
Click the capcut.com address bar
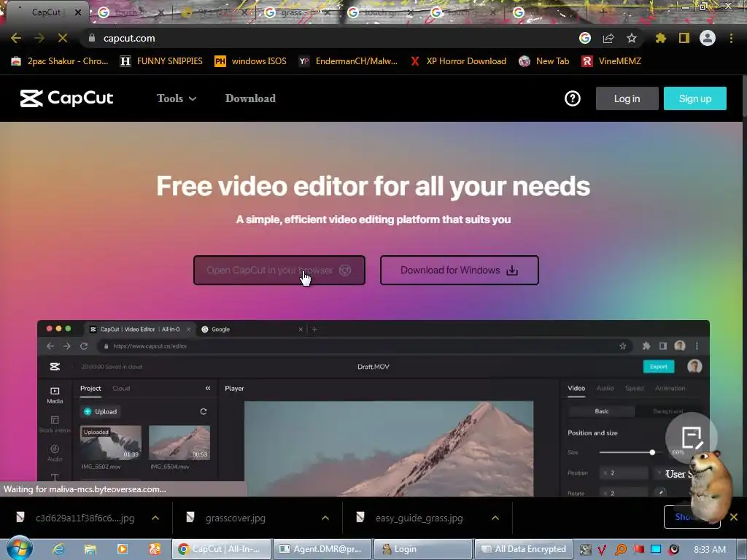[x=333, y=38]
